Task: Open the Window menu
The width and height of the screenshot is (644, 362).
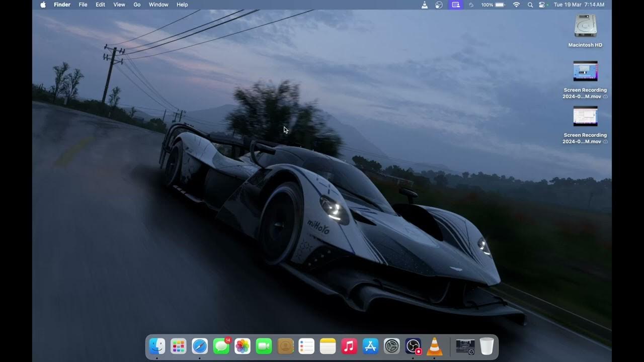Action: pyautogui.click(x=158, y=5)
